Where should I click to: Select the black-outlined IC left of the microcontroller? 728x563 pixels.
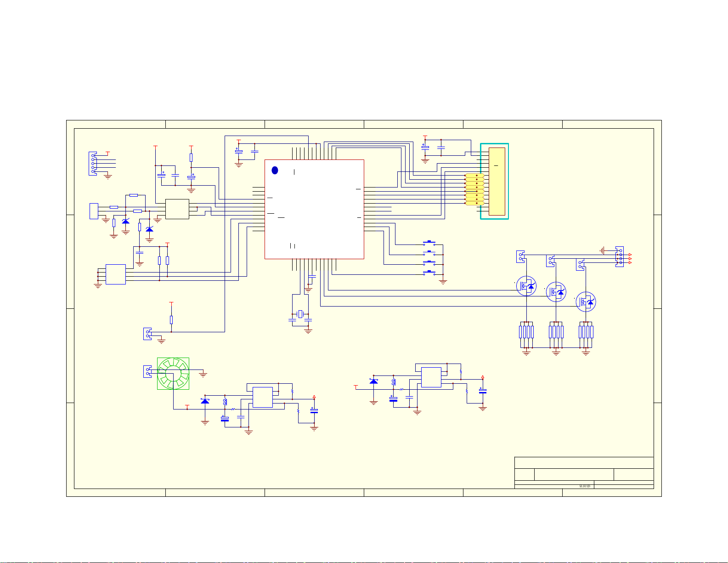[177, 209]
